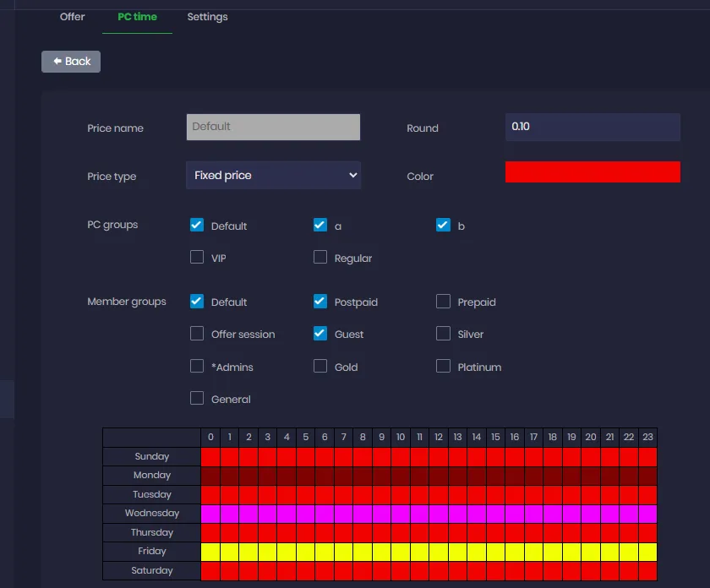Check the General member group
710x588 pixels.
tap(197, 398)
